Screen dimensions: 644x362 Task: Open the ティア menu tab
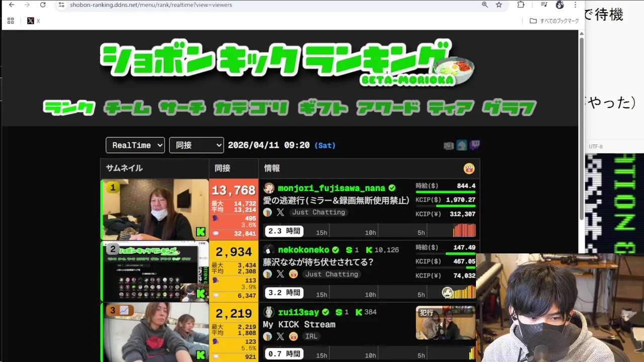[451, 108]
